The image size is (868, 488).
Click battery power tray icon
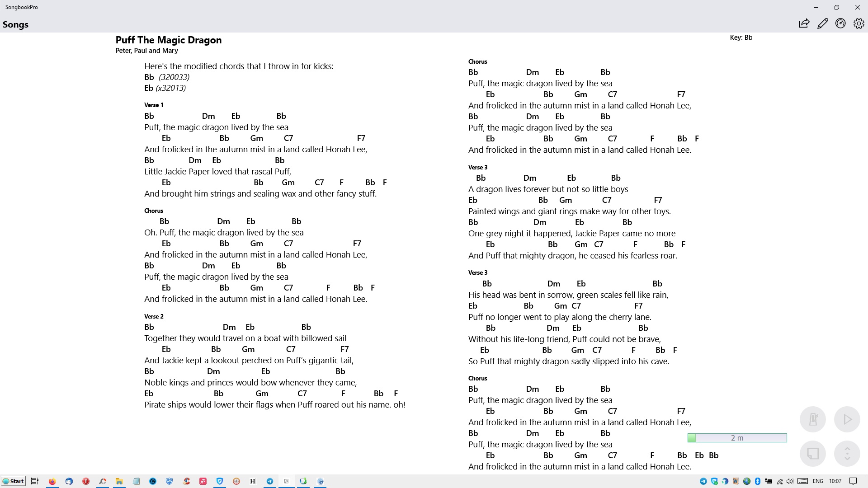click(x=769, y=481)
